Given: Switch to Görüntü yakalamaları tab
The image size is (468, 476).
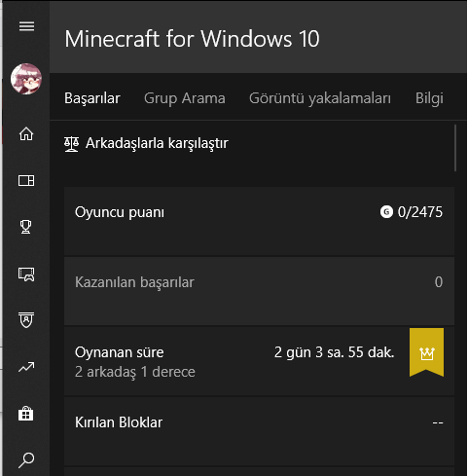Looking at the screenshot, I should pyautogui.click(x=320, y=98).
